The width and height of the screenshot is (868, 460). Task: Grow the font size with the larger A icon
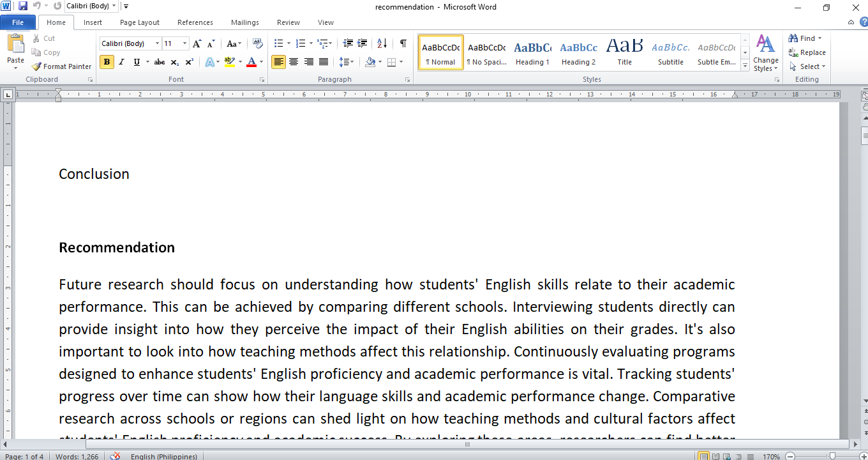[197, 43]
